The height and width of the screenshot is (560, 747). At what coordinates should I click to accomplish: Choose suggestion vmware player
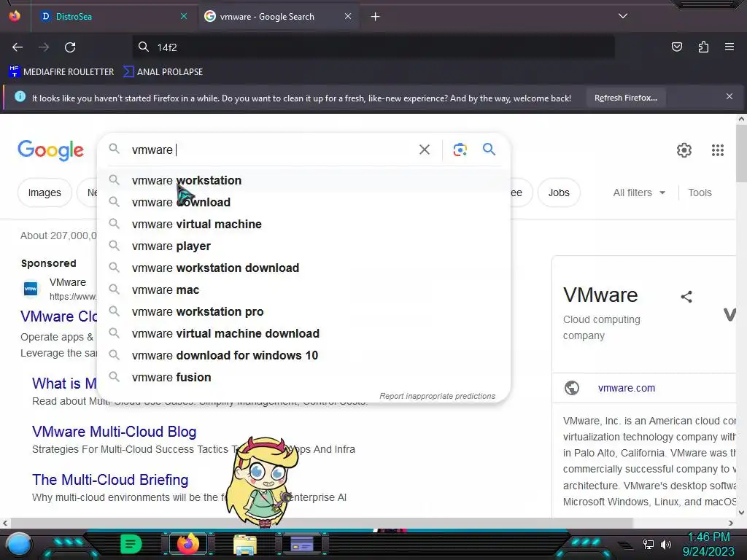pos(303,246)
